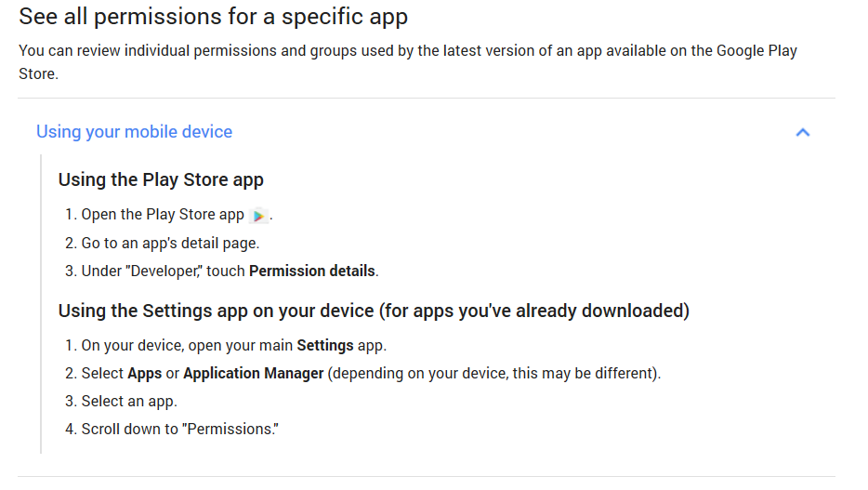Screen dimensions: 868x490
Task: Click the vertical gray bar beside the steps
Action: pyautogui.click(x=41, y=304)
